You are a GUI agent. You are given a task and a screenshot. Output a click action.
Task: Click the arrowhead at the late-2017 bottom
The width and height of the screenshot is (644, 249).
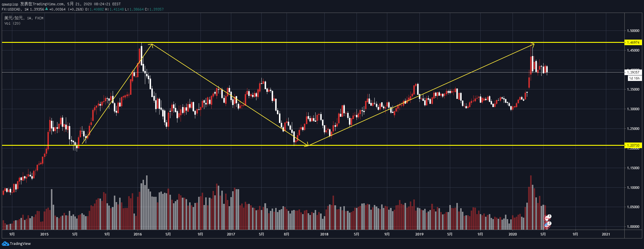click(306, 145)
